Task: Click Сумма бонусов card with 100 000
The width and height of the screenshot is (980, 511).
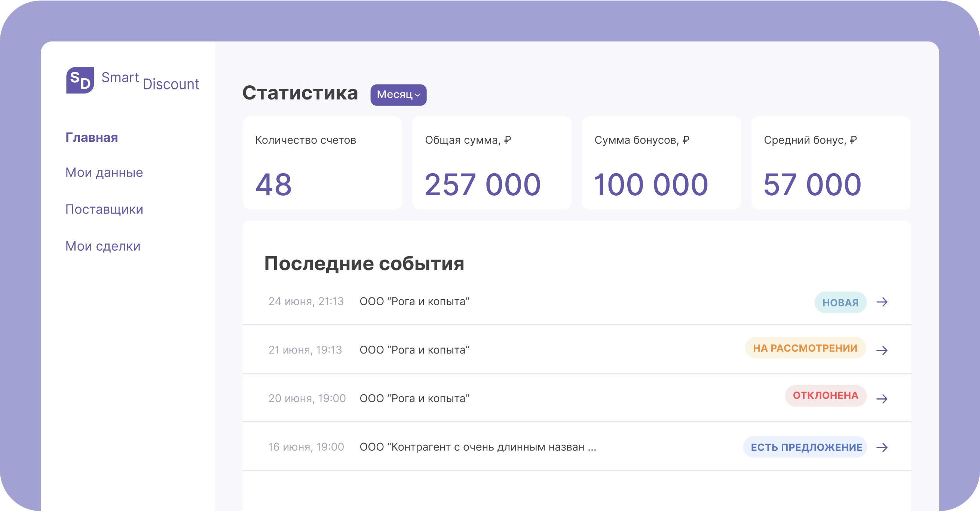Action: tap(661, 163)
